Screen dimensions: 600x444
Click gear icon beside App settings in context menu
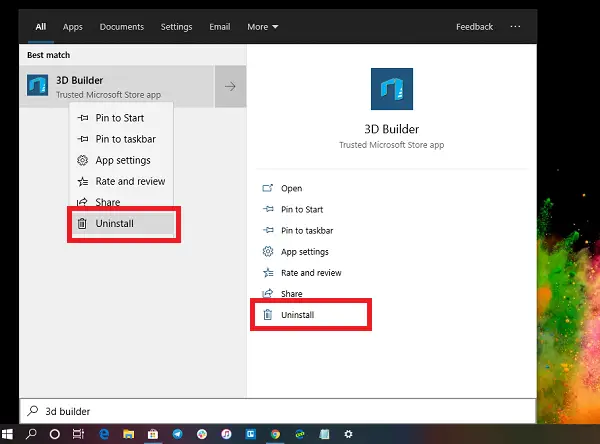[83, 160]
